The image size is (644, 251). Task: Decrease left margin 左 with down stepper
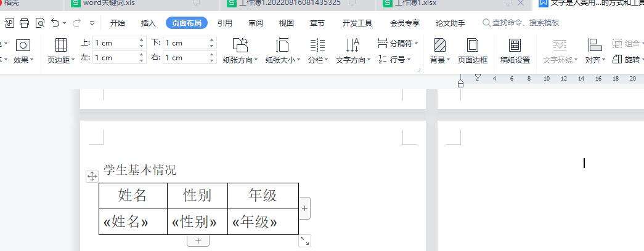click(x=142, y=60)
